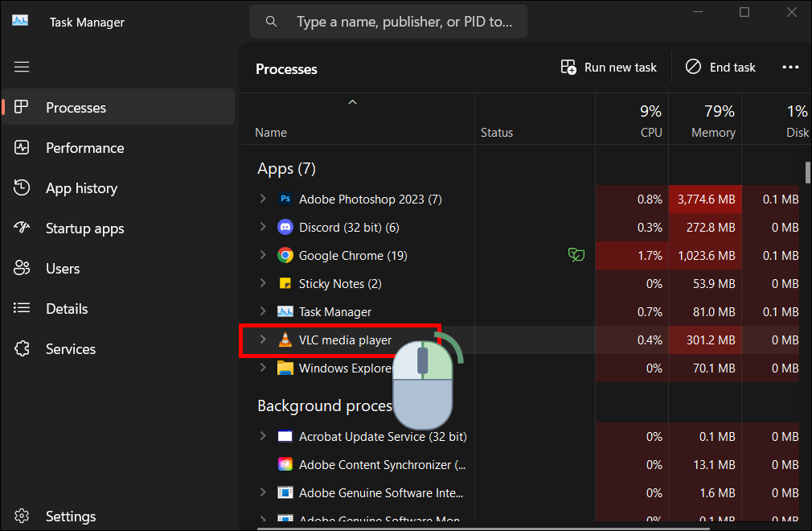Click the Discord process icon

pos(285,228)
